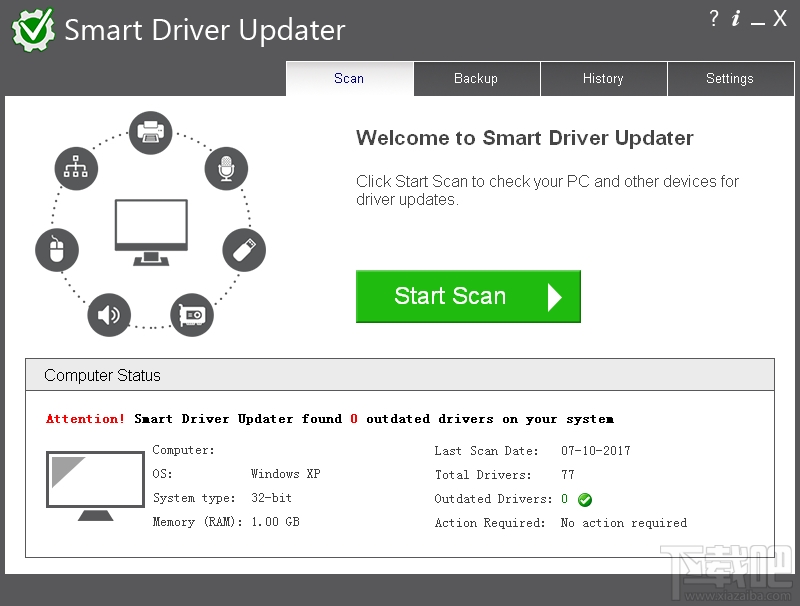Click the green checkmark beside Outdated Drivers
800x606 pixels.
[584, 499]
